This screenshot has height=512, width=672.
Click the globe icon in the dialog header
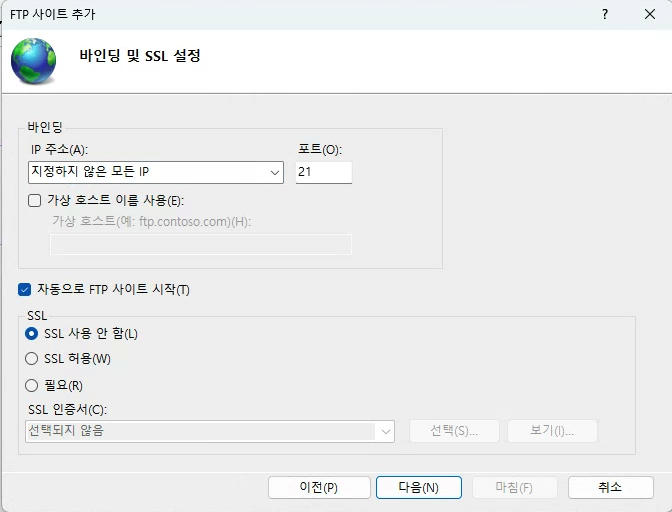(x=33, y=60)
